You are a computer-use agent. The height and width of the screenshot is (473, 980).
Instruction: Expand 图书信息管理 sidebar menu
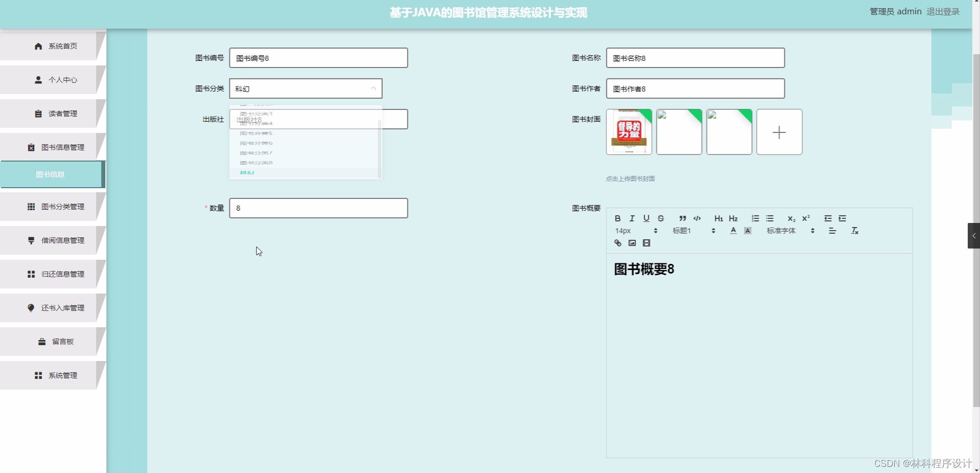(x=53, y=147)
